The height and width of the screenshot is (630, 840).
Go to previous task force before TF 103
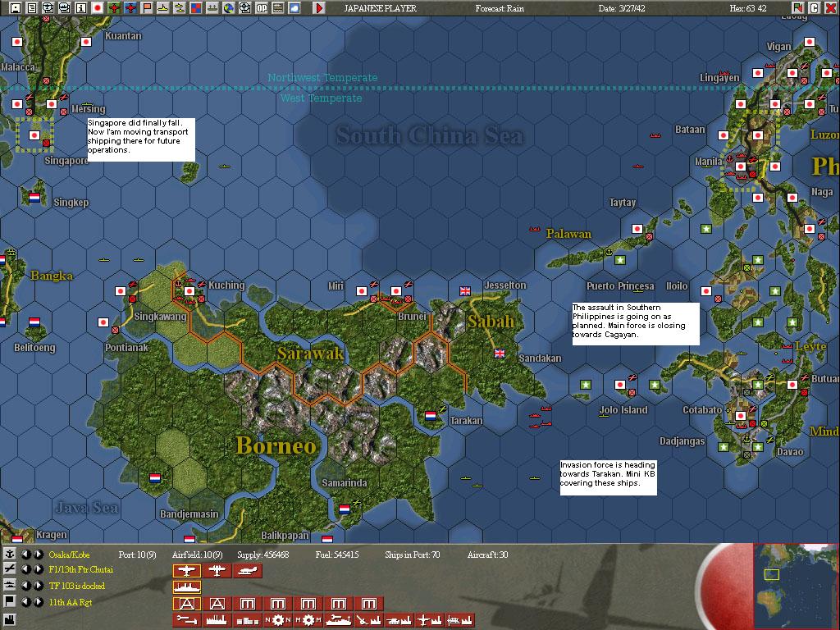[x=25, y=586]
